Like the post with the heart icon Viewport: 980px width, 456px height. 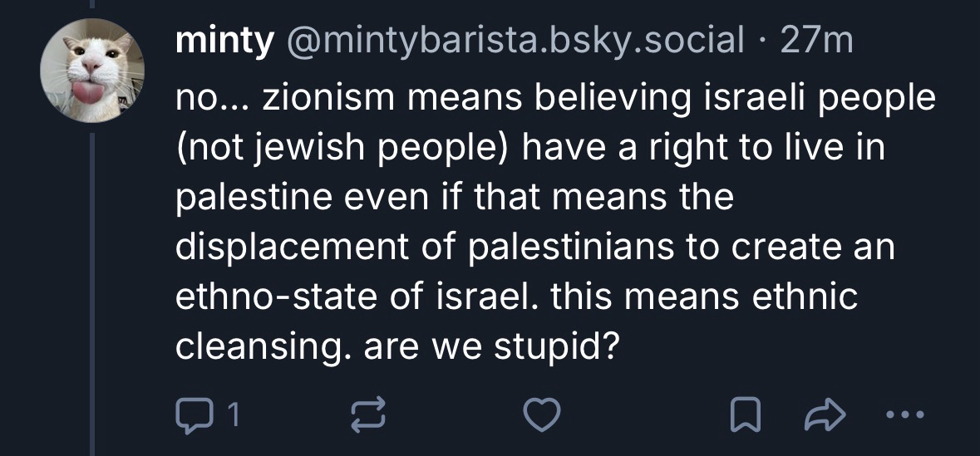[x=543, y=415]
